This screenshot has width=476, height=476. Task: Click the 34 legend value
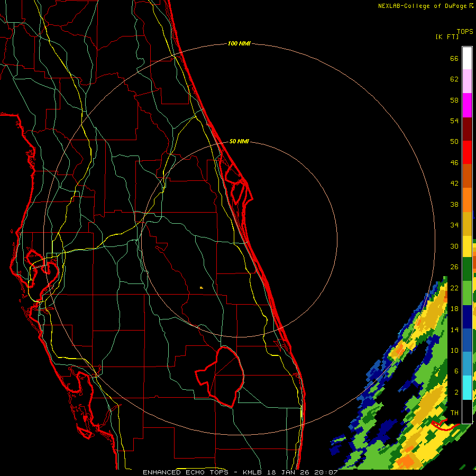454,225
